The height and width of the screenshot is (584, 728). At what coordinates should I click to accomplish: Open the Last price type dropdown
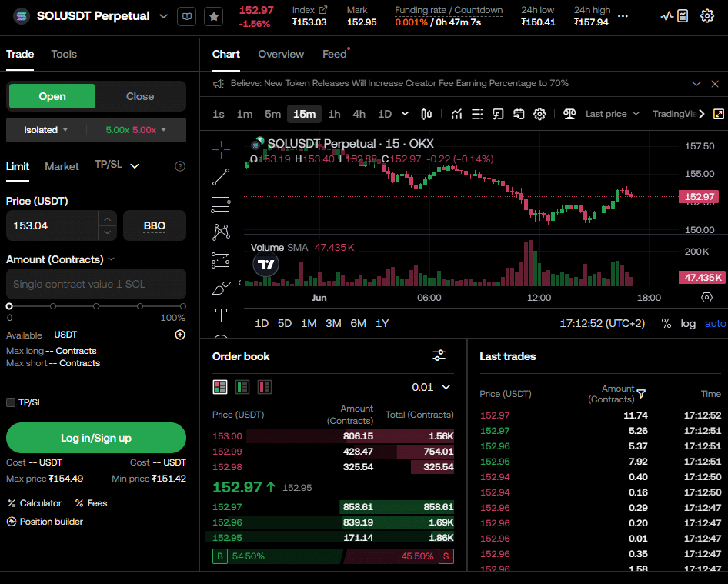coord(612,114)
